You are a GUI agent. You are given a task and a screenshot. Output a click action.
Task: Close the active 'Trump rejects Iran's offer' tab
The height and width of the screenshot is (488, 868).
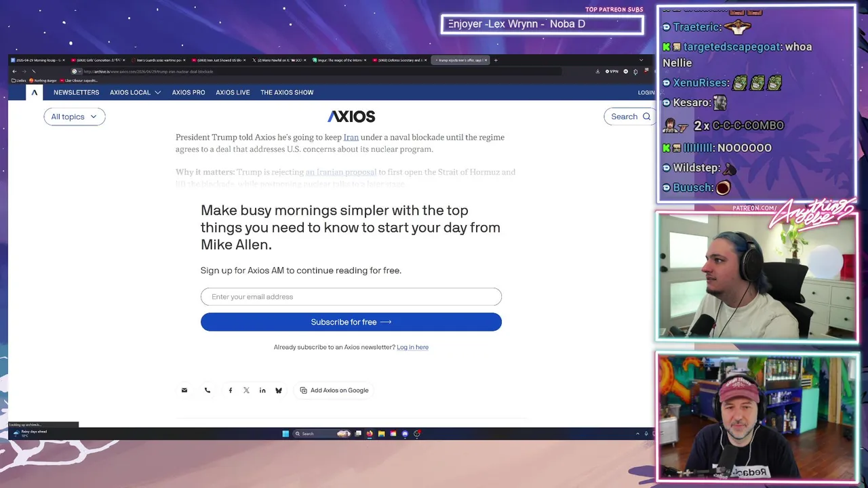tap(486, 60)
